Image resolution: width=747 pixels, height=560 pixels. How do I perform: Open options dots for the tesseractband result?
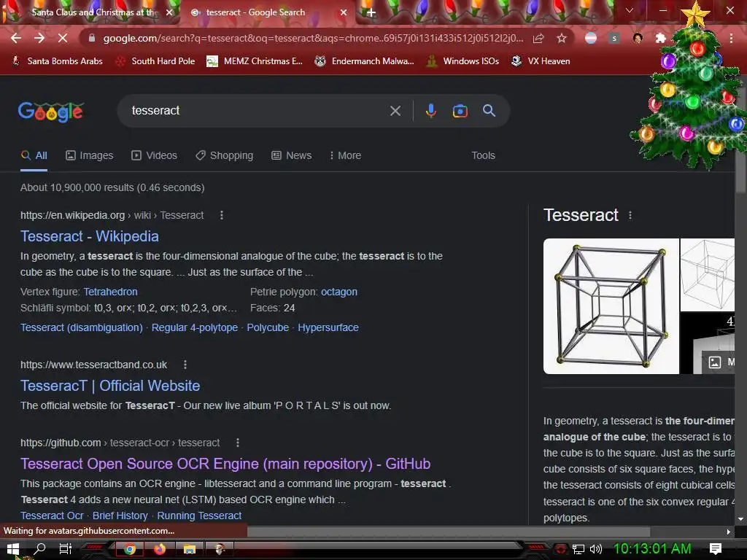pyautogui.click(x=185, y=365)
